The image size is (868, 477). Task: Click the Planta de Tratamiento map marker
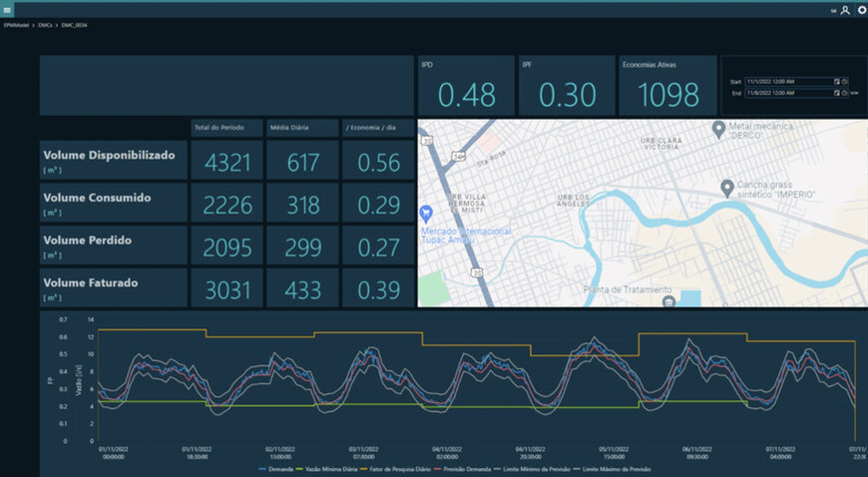point(668,301)
